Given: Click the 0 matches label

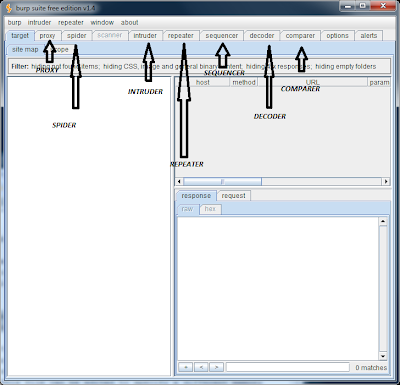Looking at the screenshot, I should pos(371,368).
